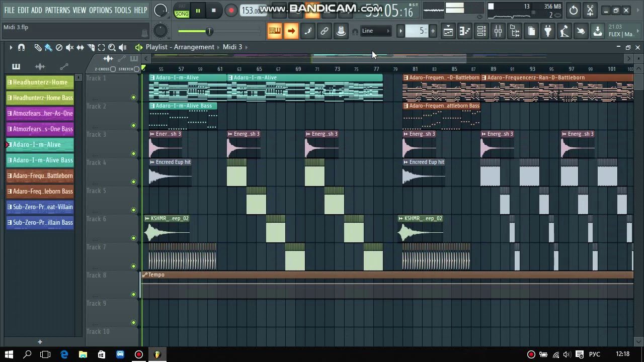Viewport: 644px width, 362px height.
Task: Open the playlist options arrow menu
Action: (11, 47)
